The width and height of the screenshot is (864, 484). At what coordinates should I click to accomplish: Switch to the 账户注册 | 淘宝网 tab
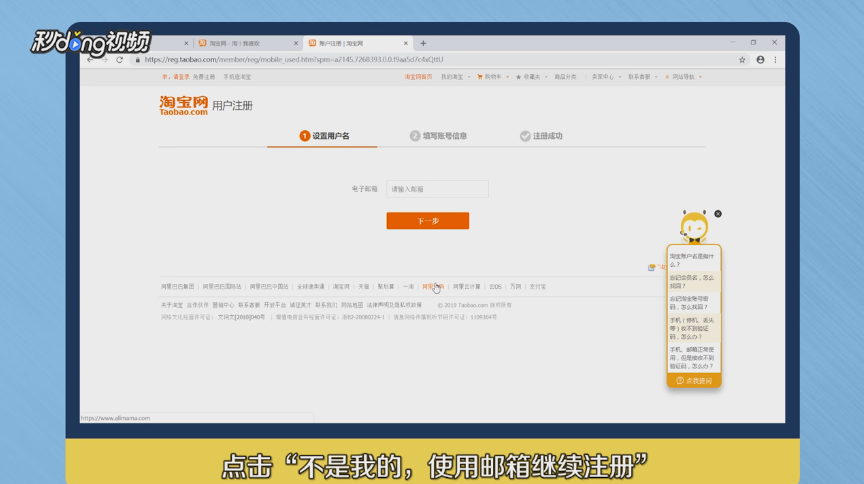coord(358,43)
